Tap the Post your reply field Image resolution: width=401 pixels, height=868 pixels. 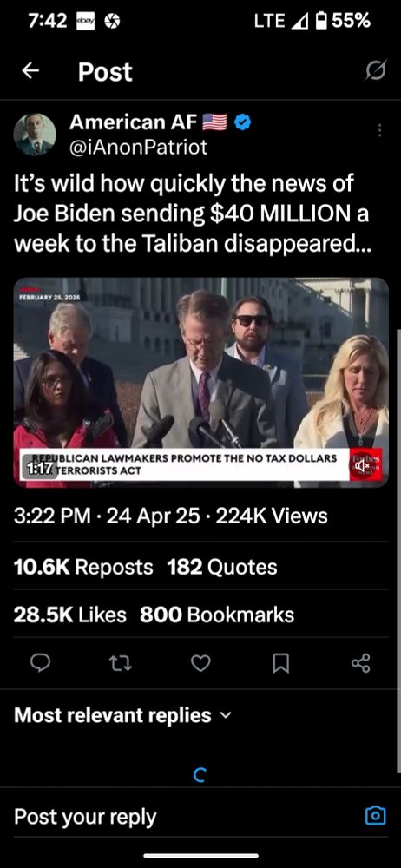(x=183, y=816)
